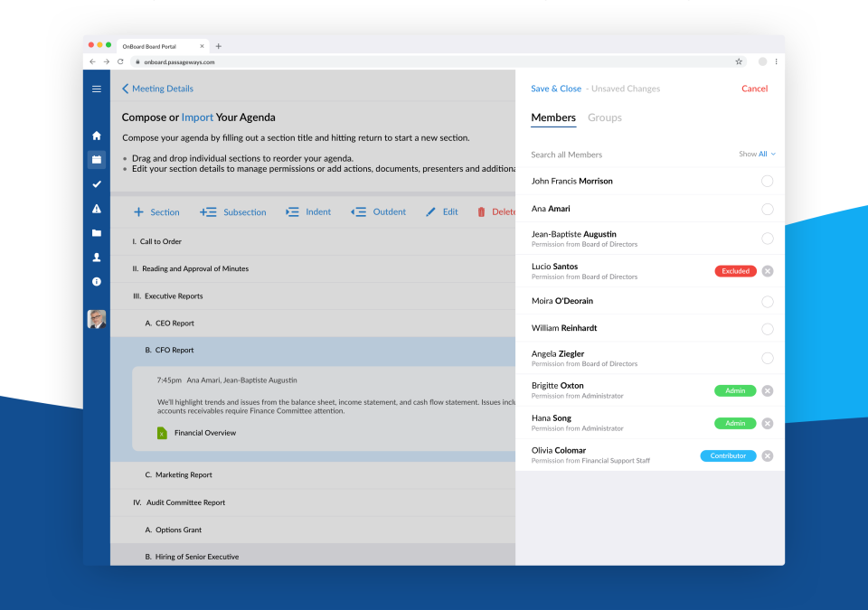Remove Brigitte Oxton permission with X

pyautogui.click(x=768, y=390)
